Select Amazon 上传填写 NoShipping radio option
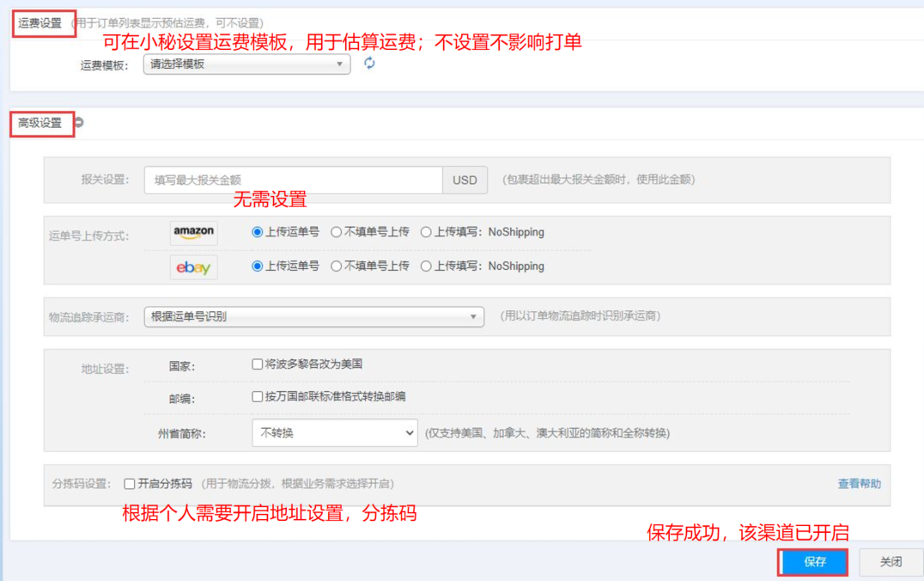Screen dimensions: 924x581 [x=426, y=232]
